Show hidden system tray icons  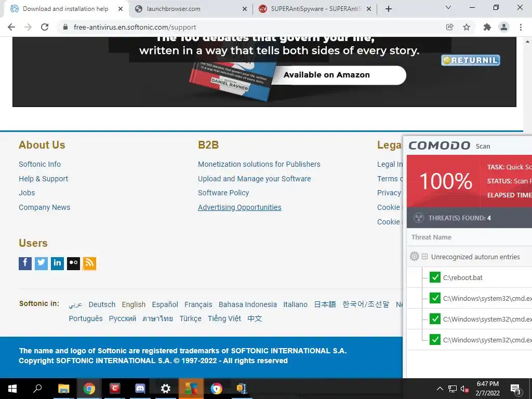(440, 389)
